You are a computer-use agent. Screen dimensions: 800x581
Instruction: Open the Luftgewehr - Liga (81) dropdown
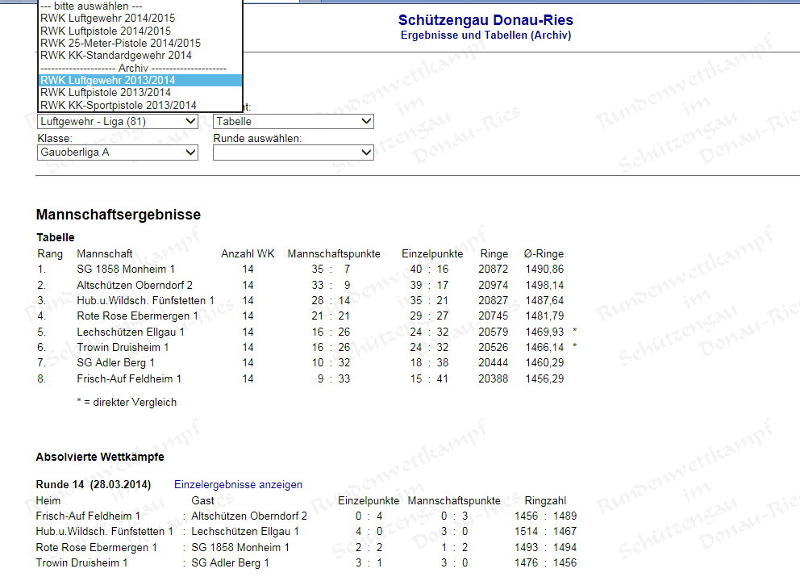pyautogui.click(x=117, y=121)
